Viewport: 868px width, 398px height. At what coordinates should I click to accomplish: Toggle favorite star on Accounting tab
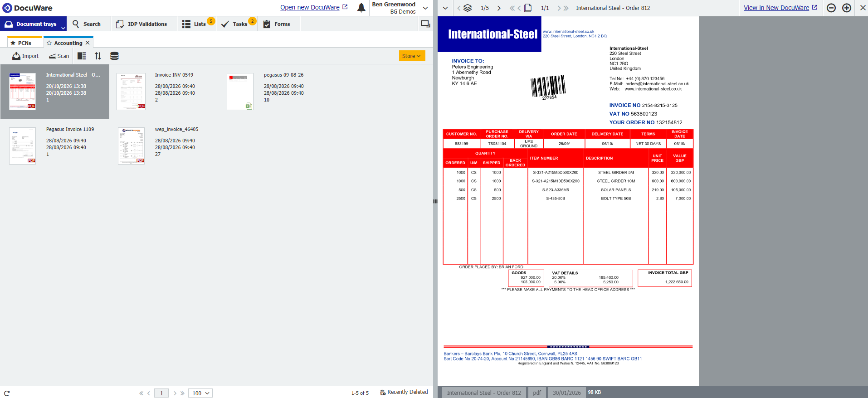[49, 43]
